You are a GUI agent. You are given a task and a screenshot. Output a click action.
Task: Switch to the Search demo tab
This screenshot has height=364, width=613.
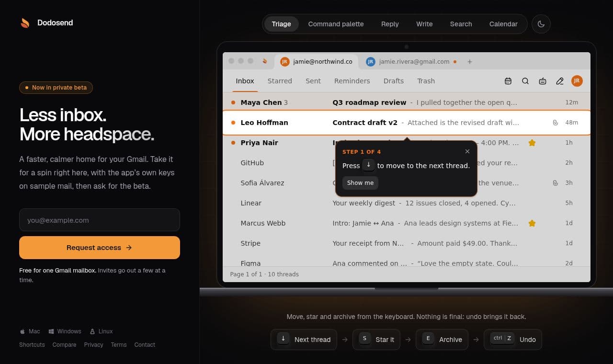point(461,24)
